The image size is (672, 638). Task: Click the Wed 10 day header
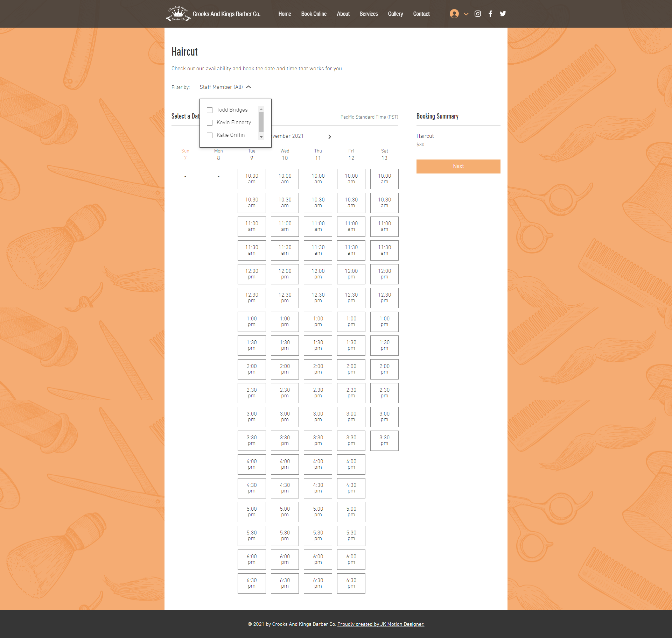285,155
